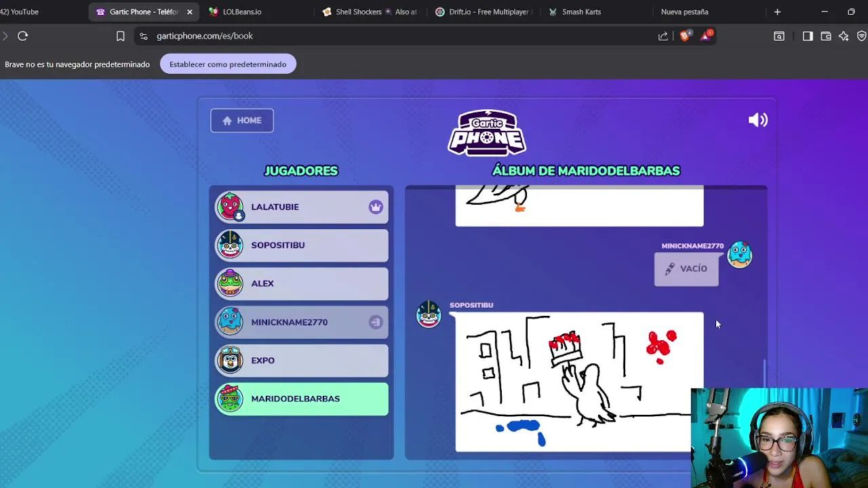The width and height of the screenshot is (868, 488).
Task: Click the SOPOSITIBU name above drawing
Action: 471,305
